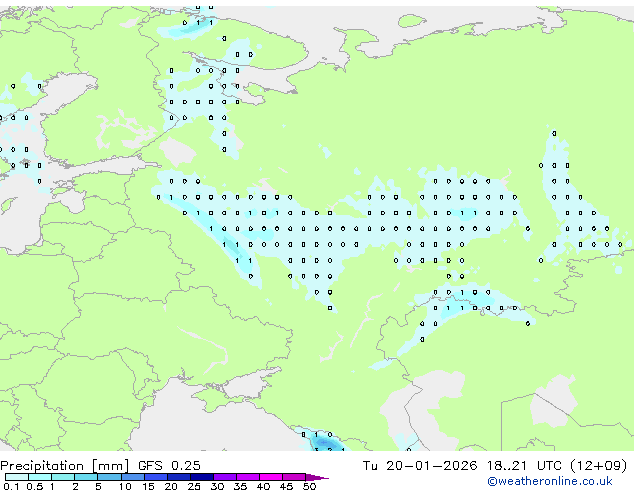This screenshot has height=490, width=634.
Task: Select the 45–50 mm legend swatch
Action: coord(294,477)
